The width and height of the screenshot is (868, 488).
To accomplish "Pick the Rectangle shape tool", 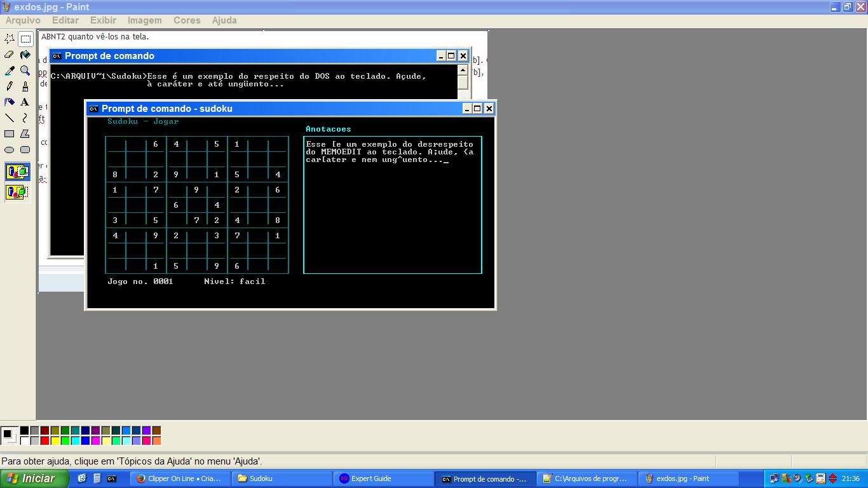I will click(10, 133).
